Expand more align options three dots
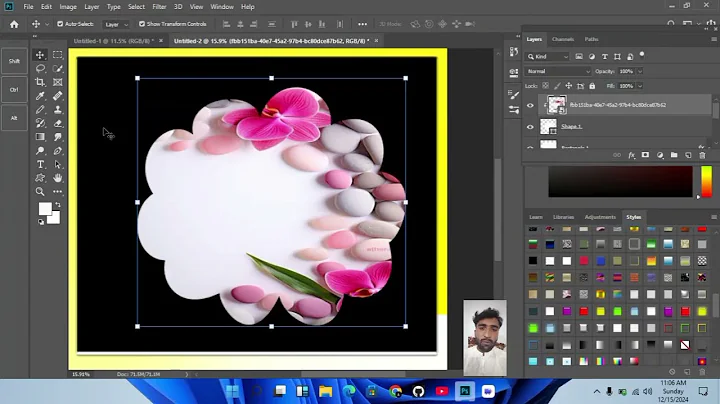Image resolution: width=720 pixels, height=404 pixels. click(362, 24)
